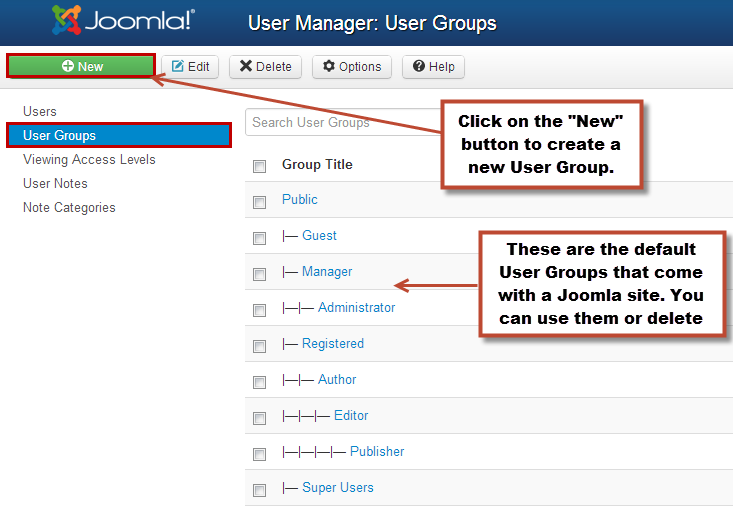Check the Editor group checkbox
The height and width of the screenshot is (523, 733).
[x=259, y=418]
